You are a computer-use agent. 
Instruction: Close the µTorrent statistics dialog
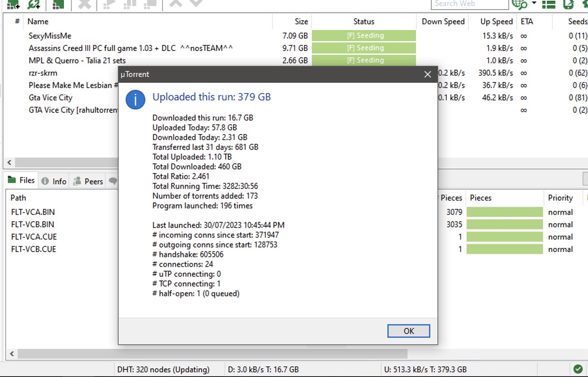427,75
